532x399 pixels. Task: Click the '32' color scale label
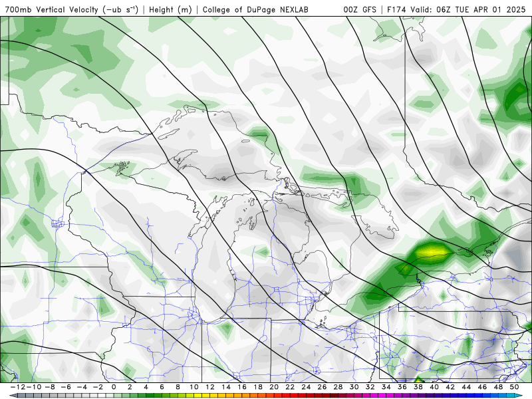[370, 387]
